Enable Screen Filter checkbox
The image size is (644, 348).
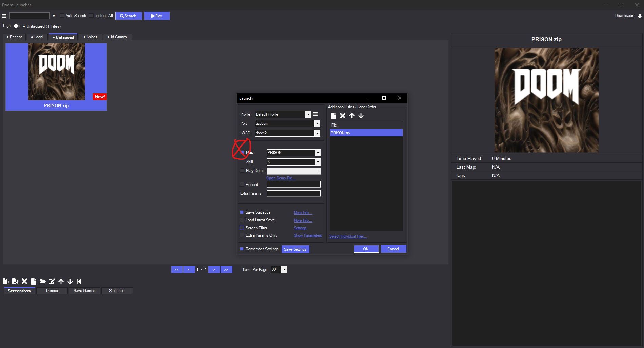click(242, 228)
